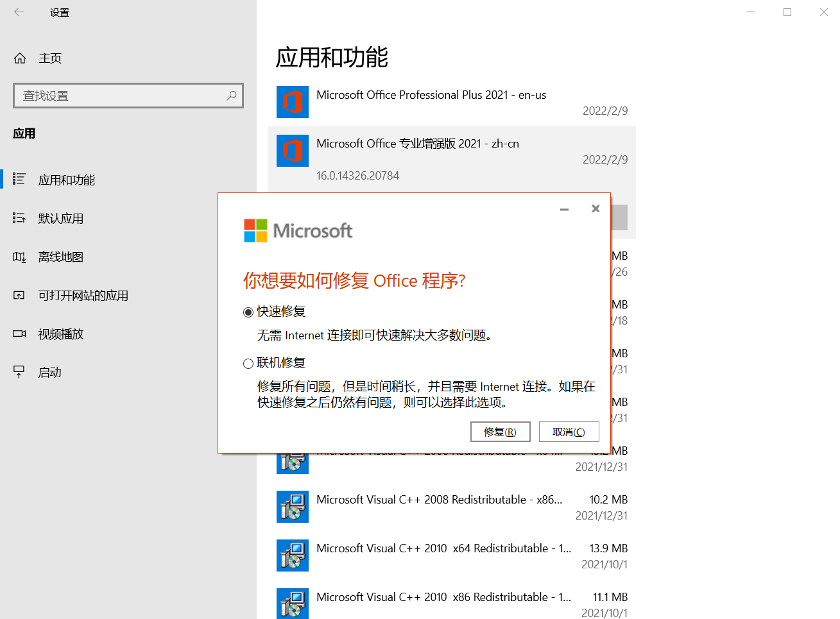Screen dimensions: 840x619
Task: Select the 联机修复 radio button
Action: 248,364
